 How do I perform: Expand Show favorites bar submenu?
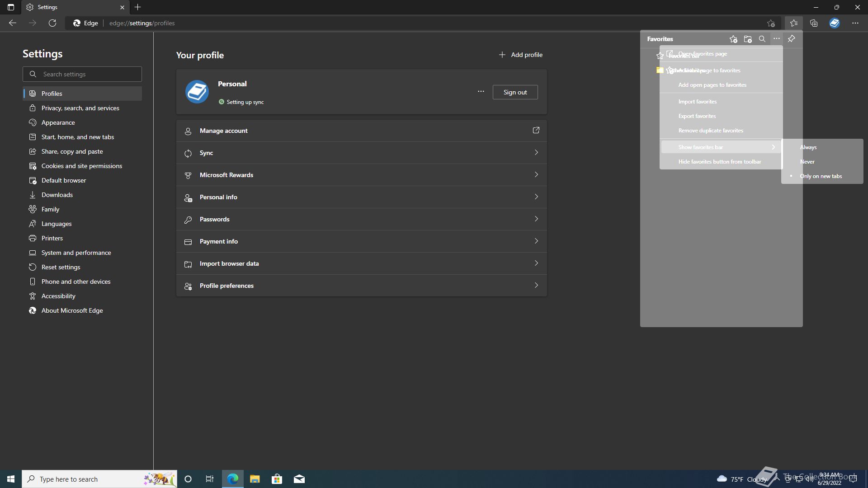click(x=721, y=147)
